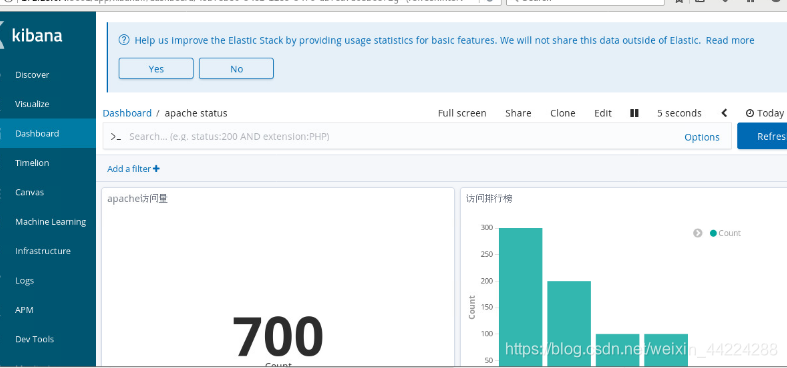Open Discover in the sidebar
The height and width of the screenshot is (368, 787).
[32, 75]
